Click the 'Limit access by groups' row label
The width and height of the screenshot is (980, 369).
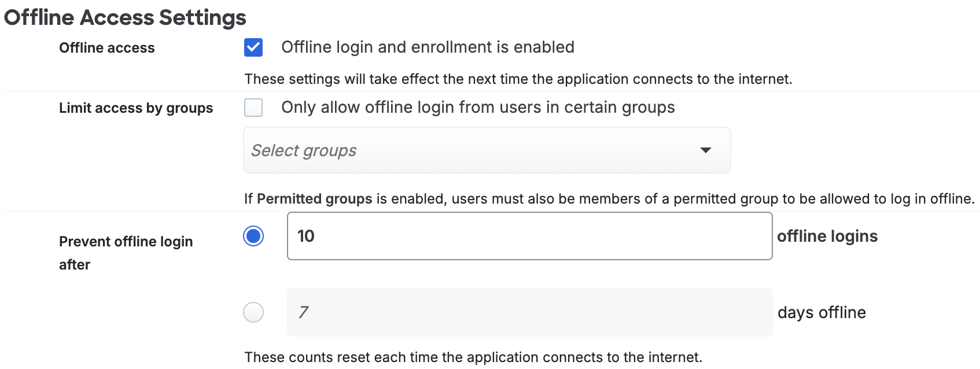(x=136, y=108)
